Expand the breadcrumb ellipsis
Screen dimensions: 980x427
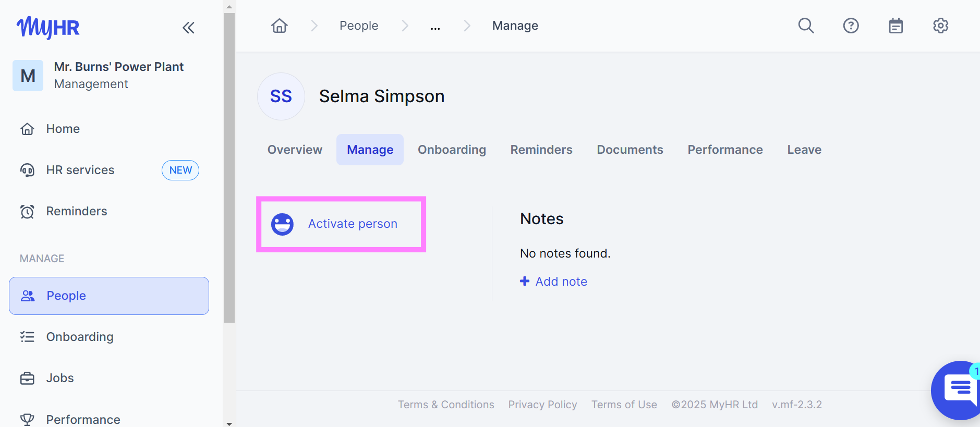435,26
